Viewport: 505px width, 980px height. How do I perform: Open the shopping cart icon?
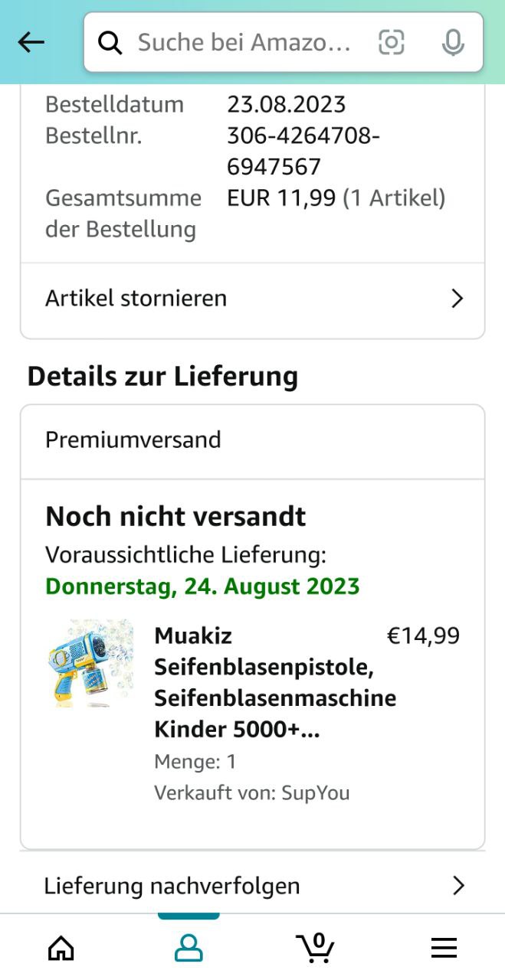(x=315, y=947)
